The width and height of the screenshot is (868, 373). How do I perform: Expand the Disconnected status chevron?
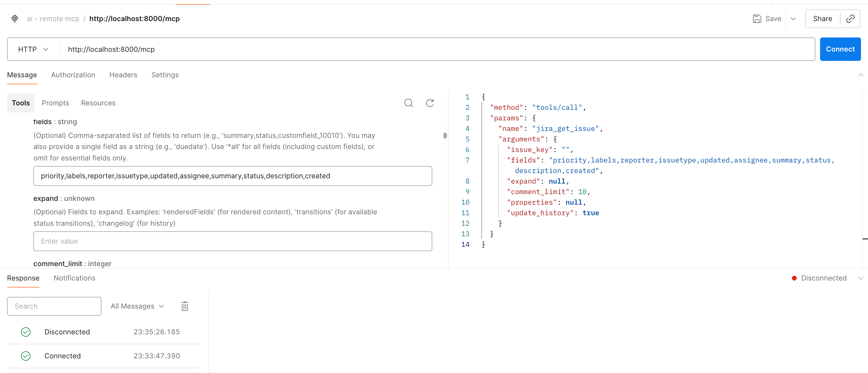[x=861, y=278]
